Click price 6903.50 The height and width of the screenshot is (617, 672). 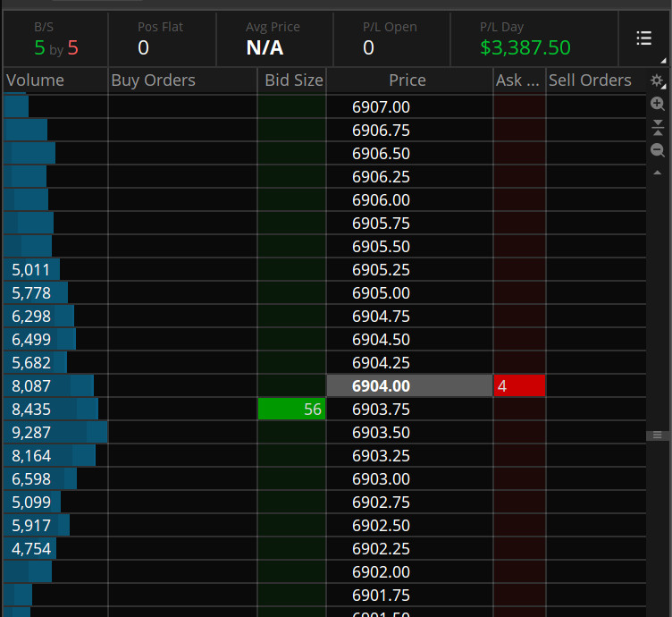(381, 432)
